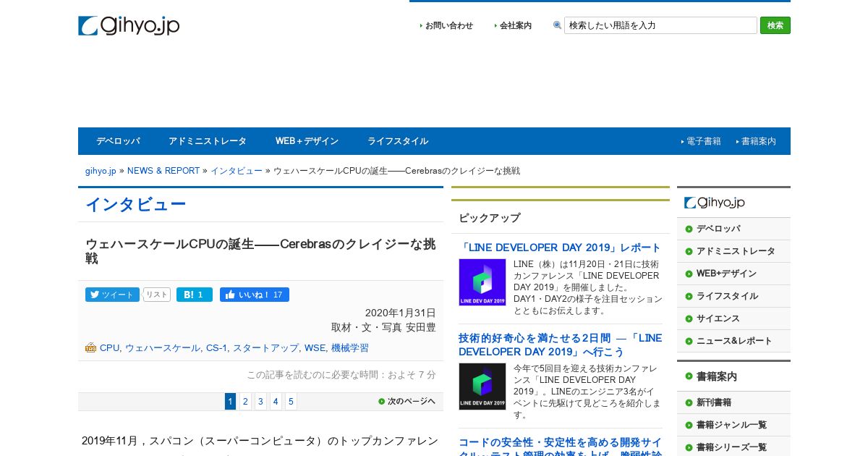Open コードの安全性・安定性を高める headline
Viewport: 868px width, 456px height.
point(560,447)
